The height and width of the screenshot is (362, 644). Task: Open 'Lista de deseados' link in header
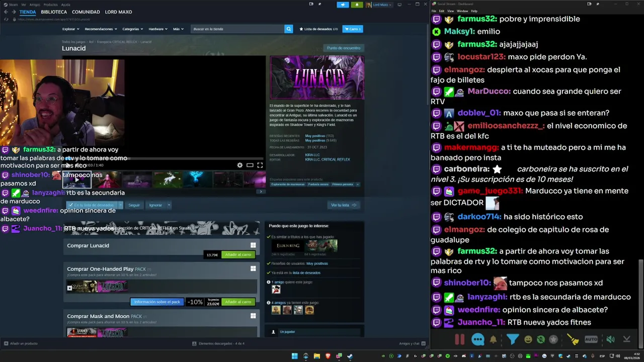coord(318,29)
